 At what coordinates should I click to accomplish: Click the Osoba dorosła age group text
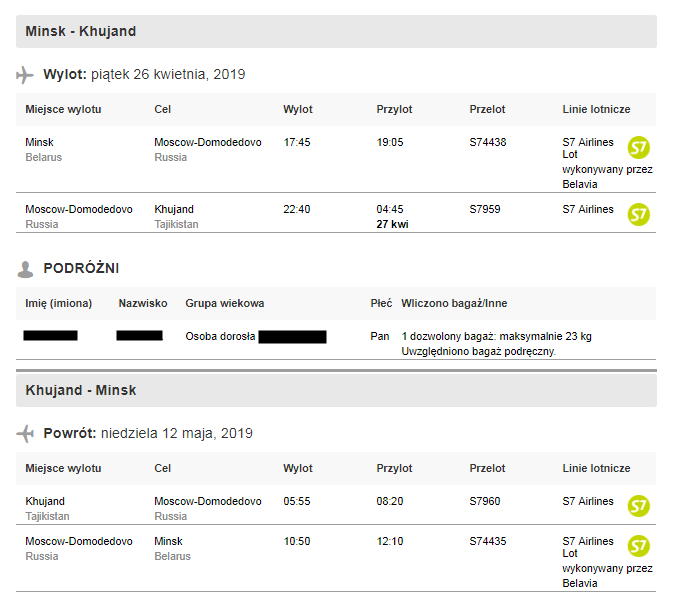click(220, 336)
